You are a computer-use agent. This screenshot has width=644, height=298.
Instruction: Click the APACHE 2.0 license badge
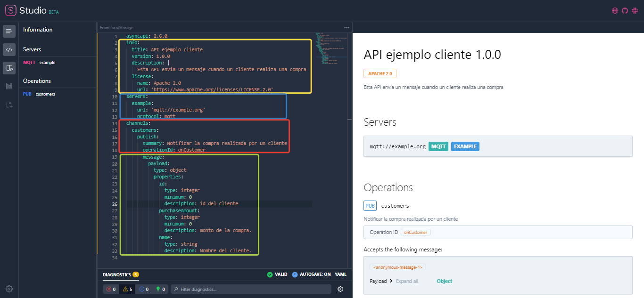coord(380,73)
